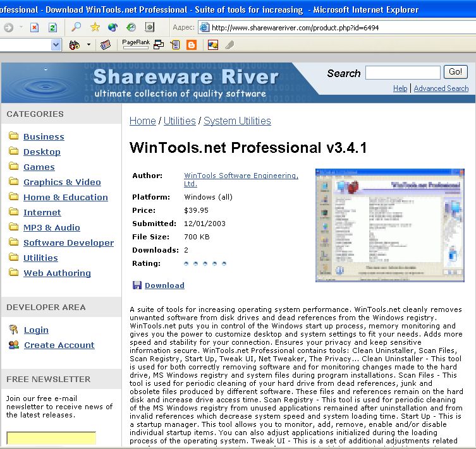Click the submitted date 12/01/2003

205,224
